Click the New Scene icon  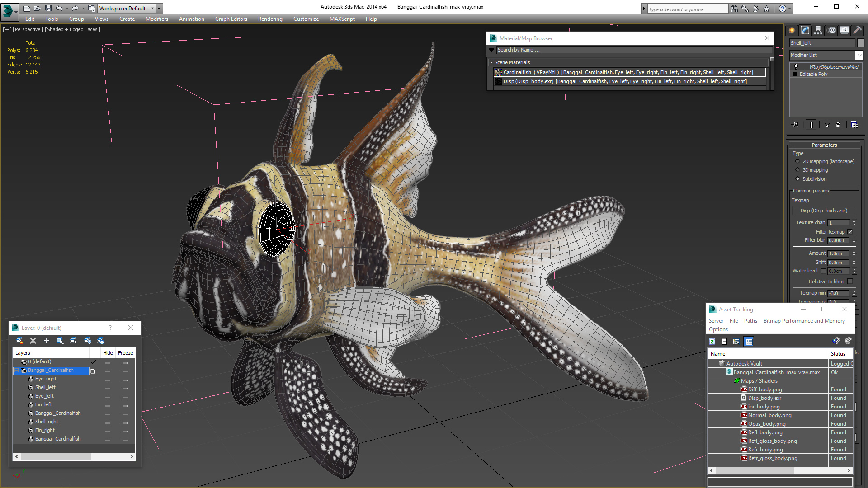27,8
